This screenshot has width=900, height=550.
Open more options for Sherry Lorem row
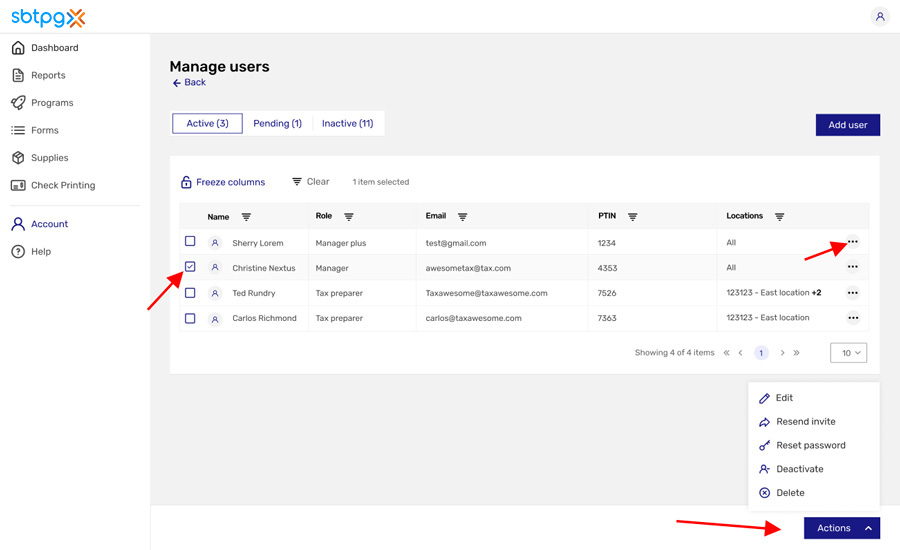point(852,242)
